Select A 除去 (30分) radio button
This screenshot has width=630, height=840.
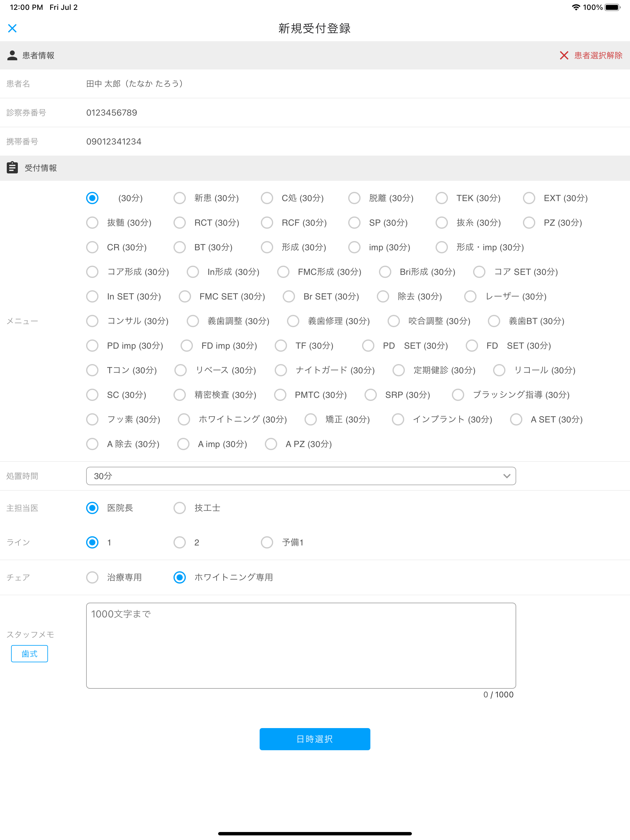(92, 444)
